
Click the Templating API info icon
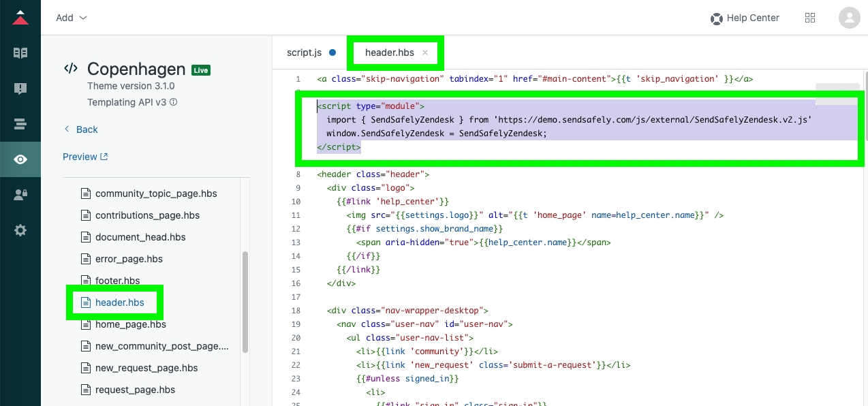click(x=173, y=103)
